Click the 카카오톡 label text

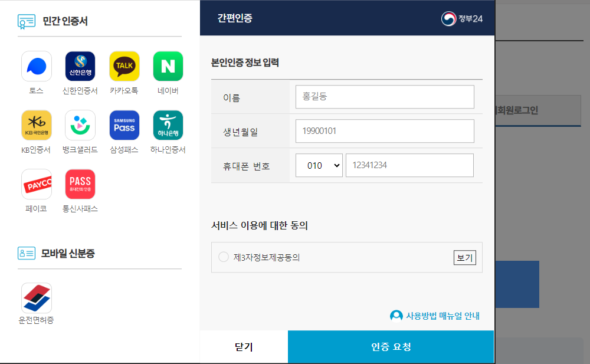tap(124, 91)
